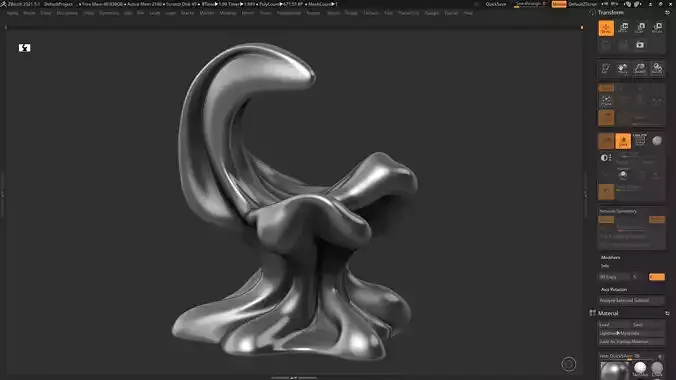
Task: Click the QuickSave button
Action: [496, 4]
